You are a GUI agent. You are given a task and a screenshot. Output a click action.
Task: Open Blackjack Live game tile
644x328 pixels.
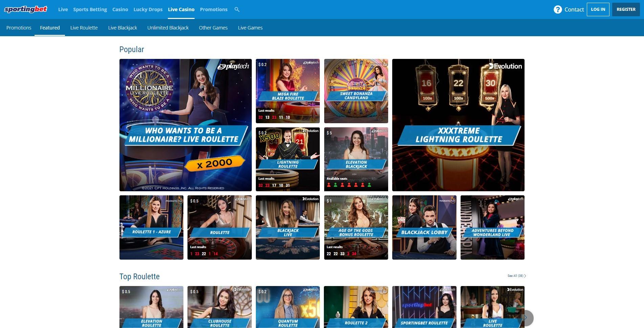point(288,227)
